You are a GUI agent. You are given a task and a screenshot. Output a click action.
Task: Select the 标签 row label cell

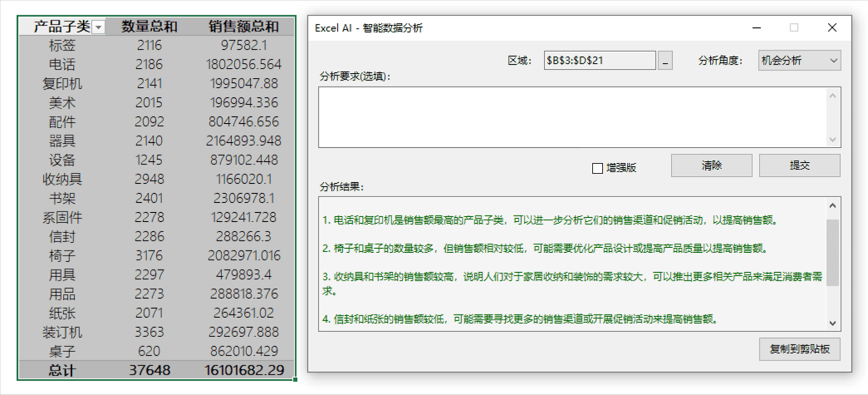62,46
